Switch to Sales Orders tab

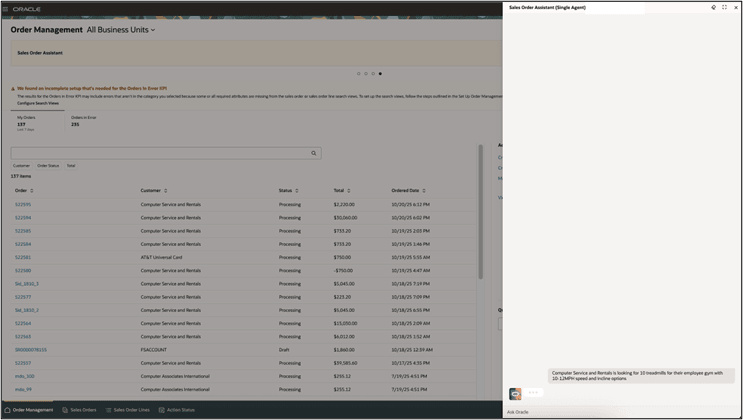pyautogui.click(x=79, y=410)
